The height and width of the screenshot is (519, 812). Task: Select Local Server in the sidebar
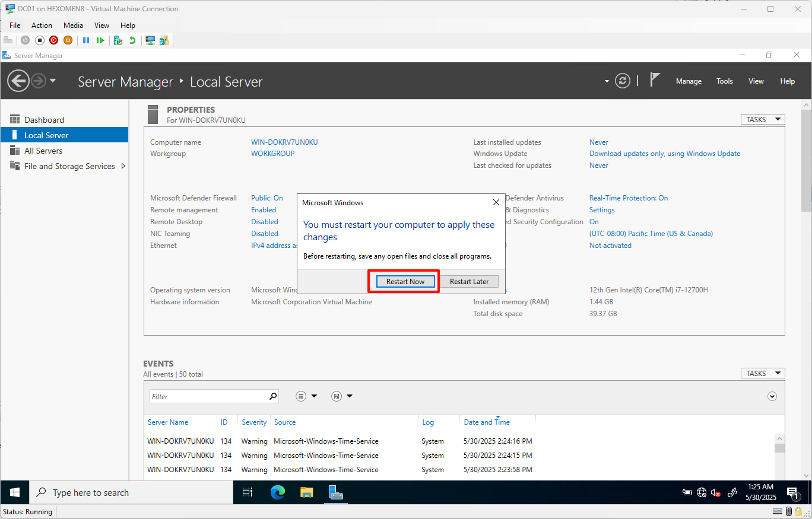tap(64, 135)
